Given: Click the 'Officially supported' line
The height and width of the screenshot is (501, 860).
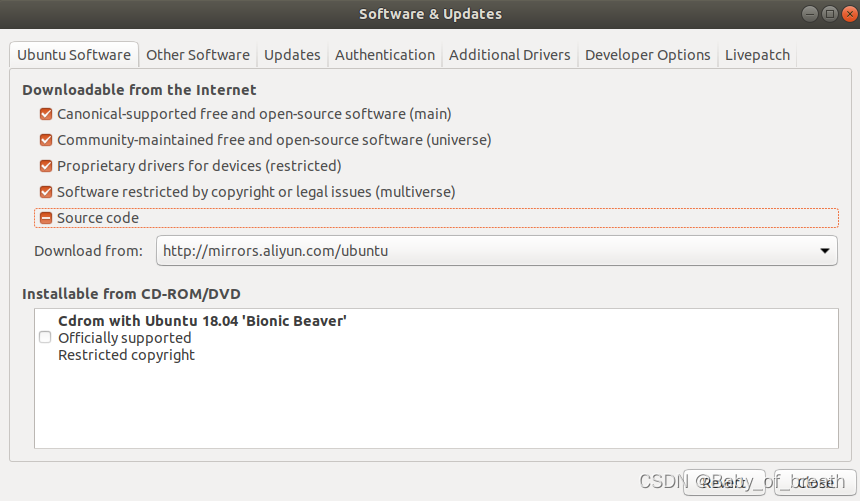Looking at the screenshot, I should click(125, 338).
